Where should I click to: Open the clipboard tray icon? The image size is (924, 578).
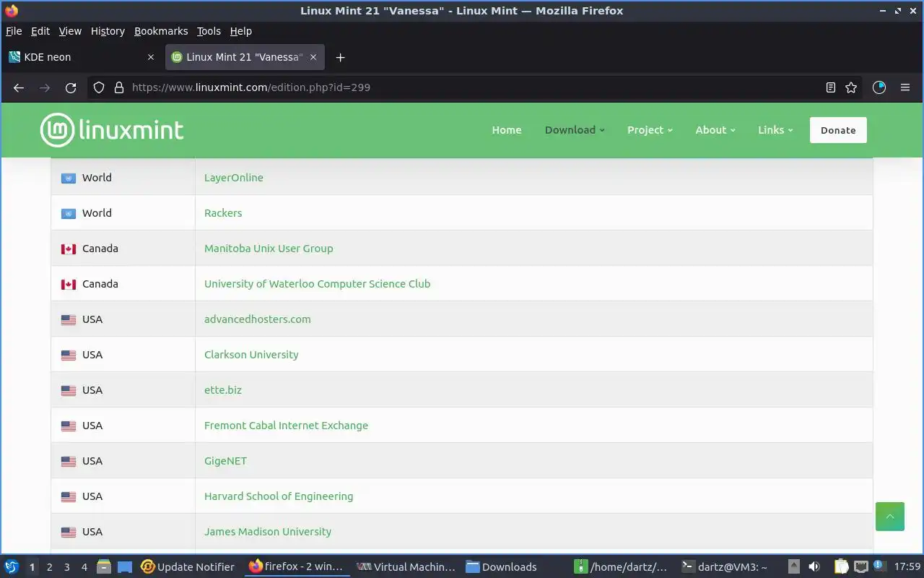[842, 567]
